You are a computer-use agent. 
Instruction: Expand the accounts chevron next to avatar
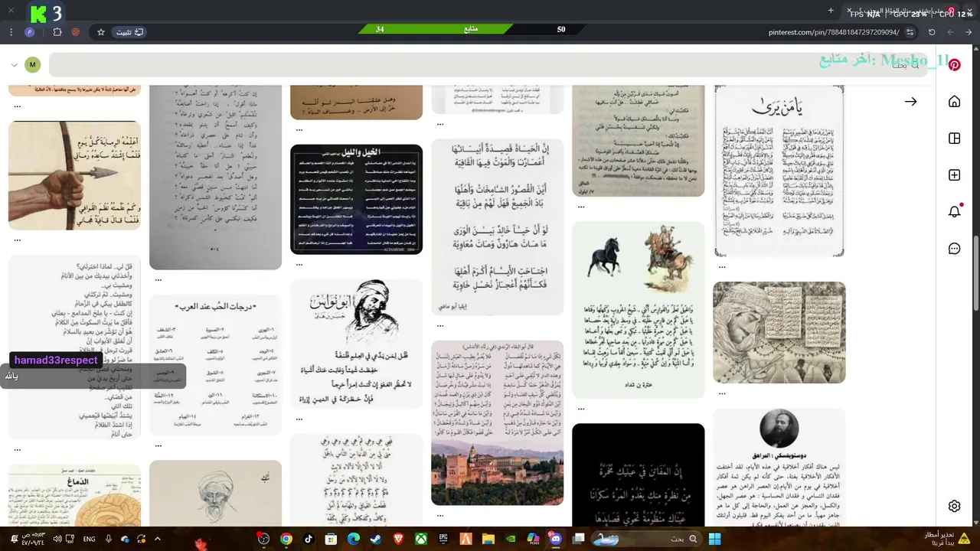coord(14,65)
